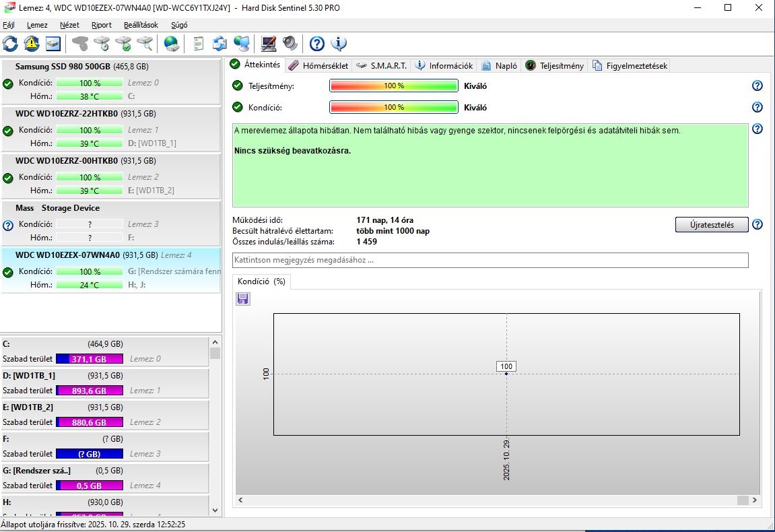Open the Nézet menu
The height and width of the screenshot is (532, 775).
[70, 25]
